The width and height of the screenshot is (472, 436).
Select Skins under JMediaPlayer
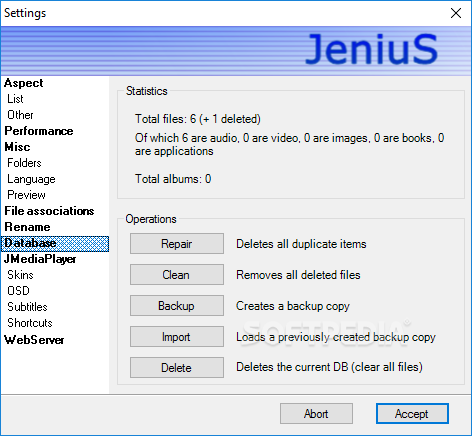(20, 275)
